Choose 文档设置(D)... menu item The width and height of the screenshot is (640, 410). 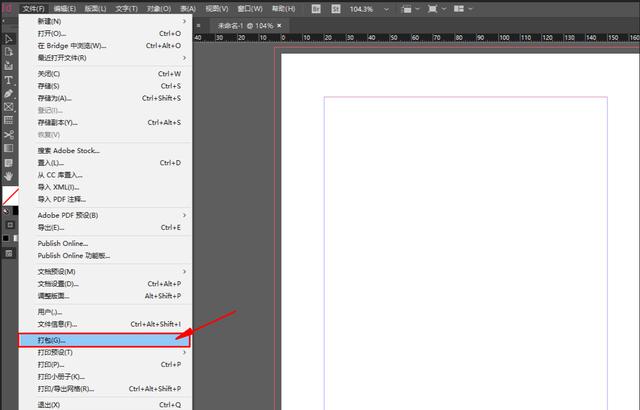pyautogui.click(x=105, y=284)
